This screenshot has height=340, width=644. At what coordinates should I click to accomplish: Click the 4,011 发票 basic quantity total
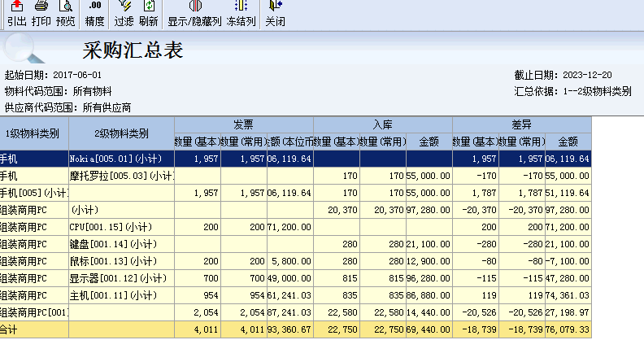(x=198, y=329)
